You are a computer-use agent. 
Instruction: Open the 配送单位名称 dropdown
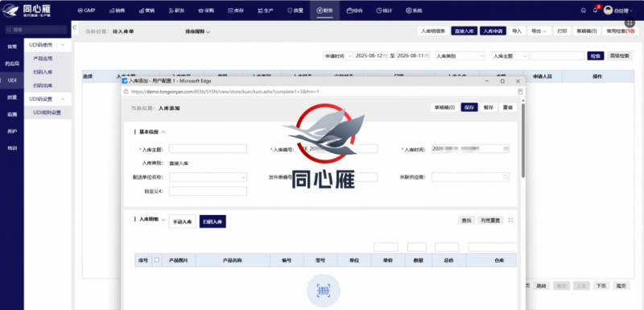[208, 177]
